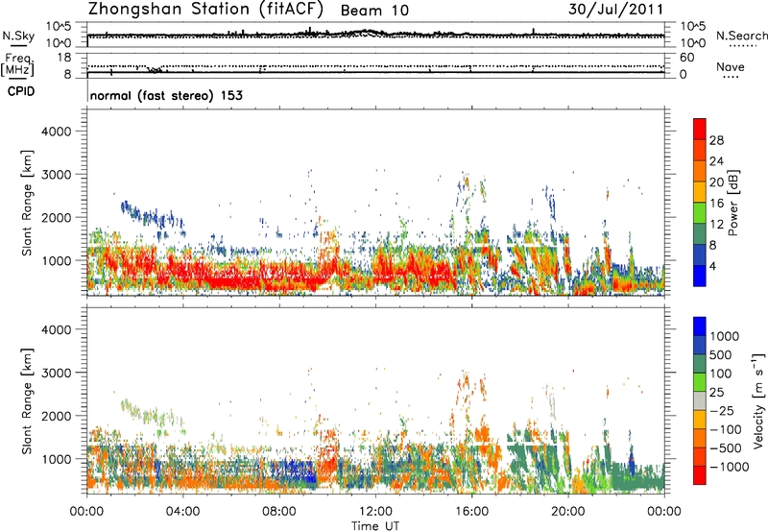
Task: Click the Time UT axis label
Action: (x=375, y=525)
